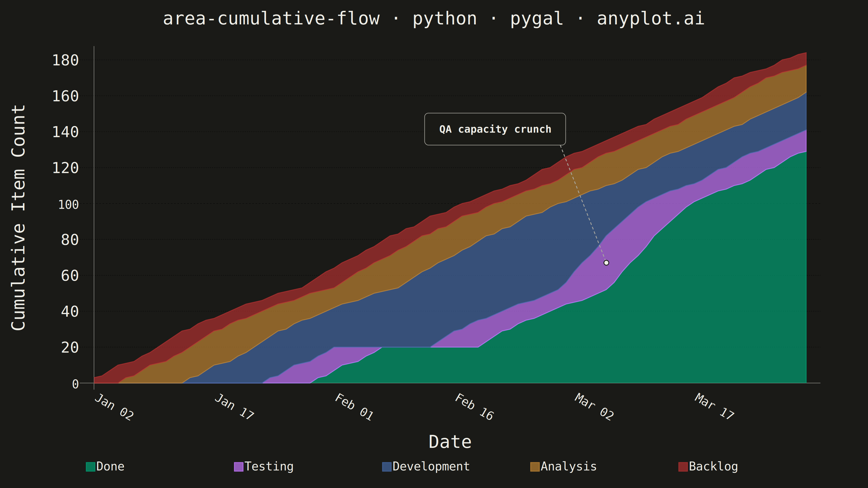Click the 'Feb 16' x-axis label
This screenshot has width=868, height=488.
tap(474, 407)
